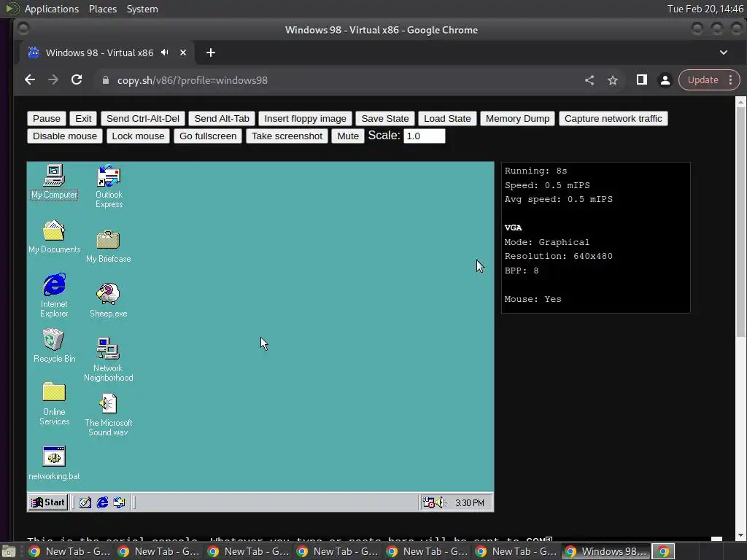Click the 3:30 PM taskbar clock

[x=469, y=503]
